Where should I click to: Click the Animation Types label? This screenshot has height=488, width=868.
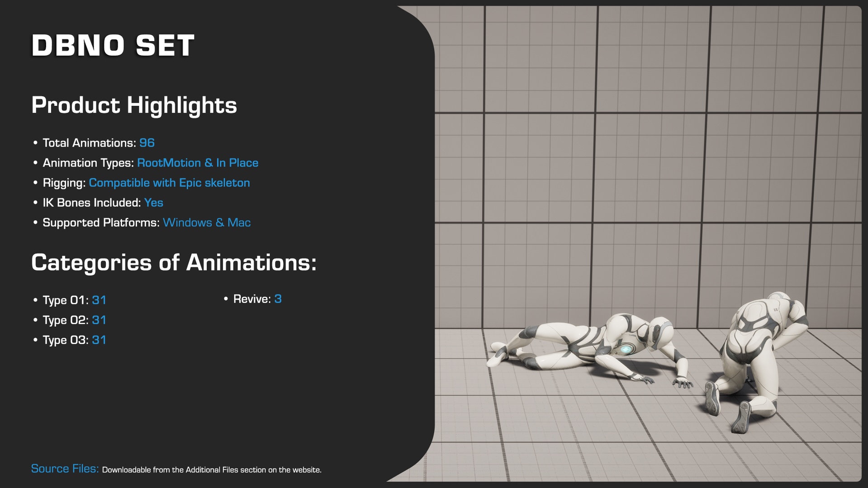[x=88, y=163]
